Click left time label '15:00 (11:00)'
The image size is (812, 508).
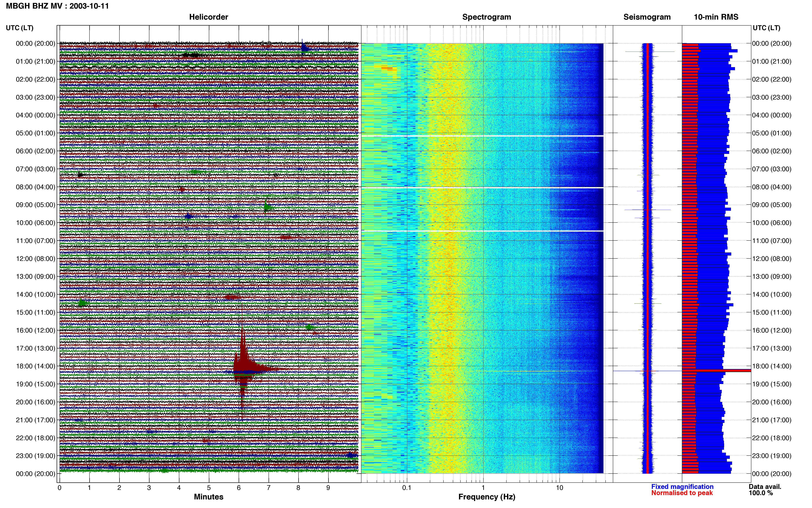point(36,313)
